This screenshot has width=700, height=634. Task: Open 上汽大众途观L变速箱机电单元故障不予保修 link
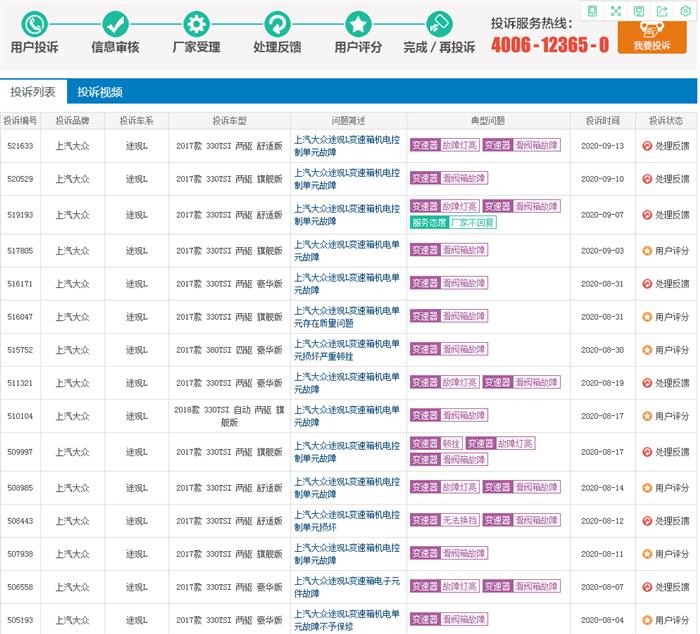click(347, 620)
